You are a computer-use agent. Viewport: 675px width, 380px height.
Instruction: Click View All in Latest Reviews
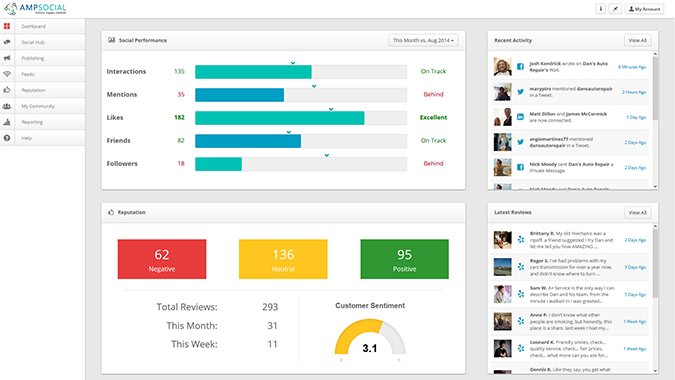(638, 213)
